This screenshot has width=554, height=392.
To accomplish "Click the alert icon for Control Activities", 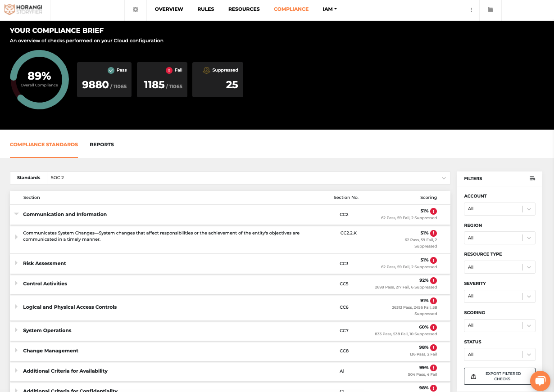I will coord(433,280).
